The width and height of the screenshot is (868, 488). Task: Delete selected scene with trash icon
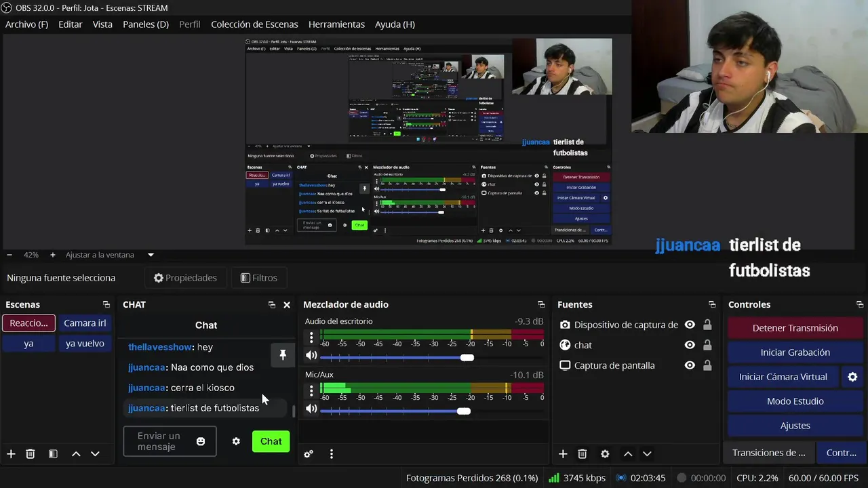click(31, 454)
